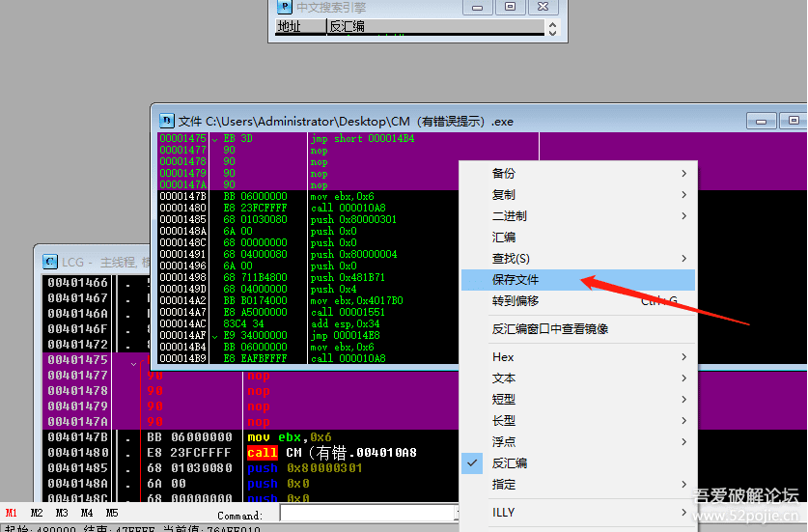This screenshot has height=532, width=808.
Task: Click the 中文搜索引擎 window title icon
Action: coord(284,7)
